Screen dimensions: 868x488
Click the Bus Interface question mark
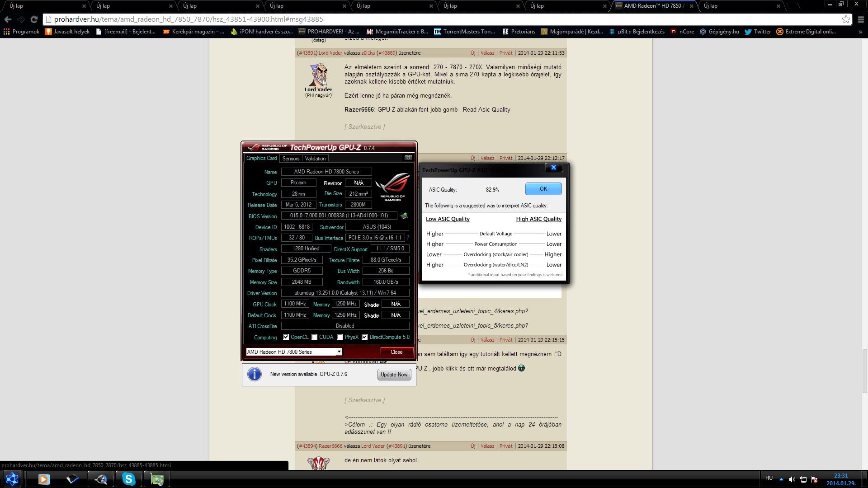(x=408, y=238)
